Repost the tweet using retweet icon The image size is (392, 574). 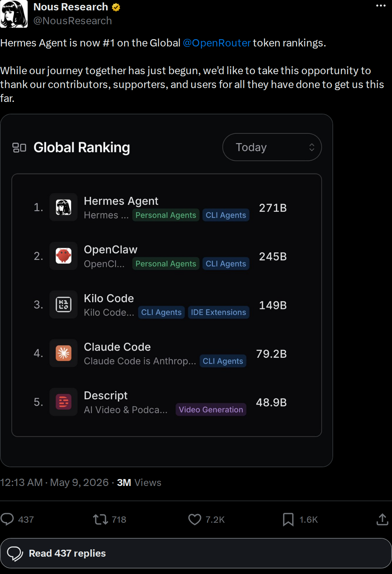pos(100,519)
